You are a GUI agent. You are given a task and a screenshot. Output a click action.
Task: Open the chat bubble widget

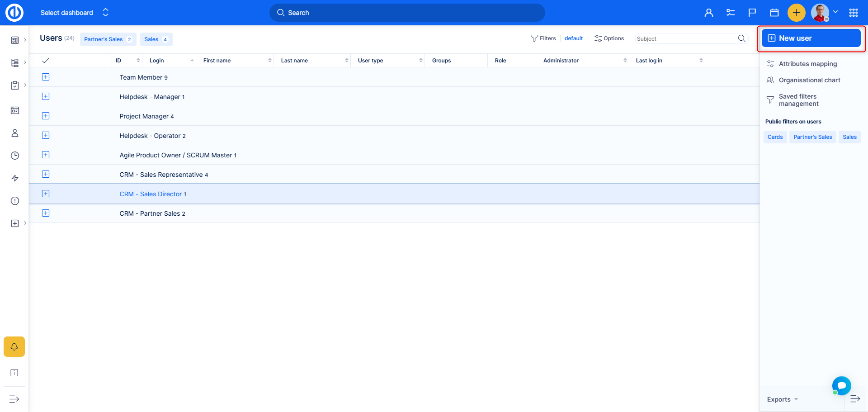pos(841,386)
